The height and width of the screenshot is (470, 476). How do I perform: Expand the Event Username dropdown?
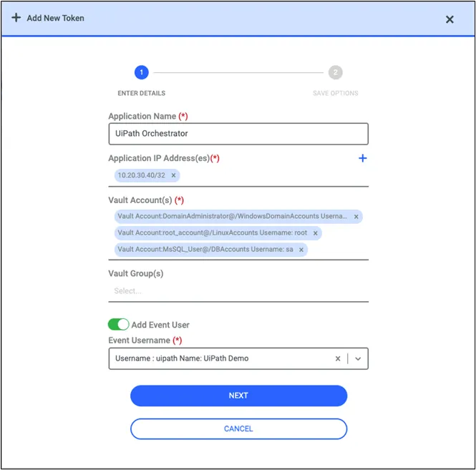tap(358, 358)
